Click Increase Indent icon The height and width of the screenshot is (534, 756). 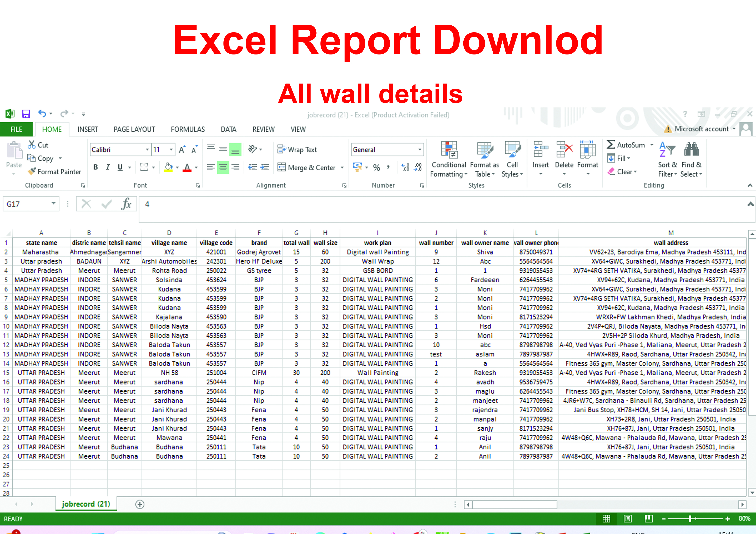point(265,168)
